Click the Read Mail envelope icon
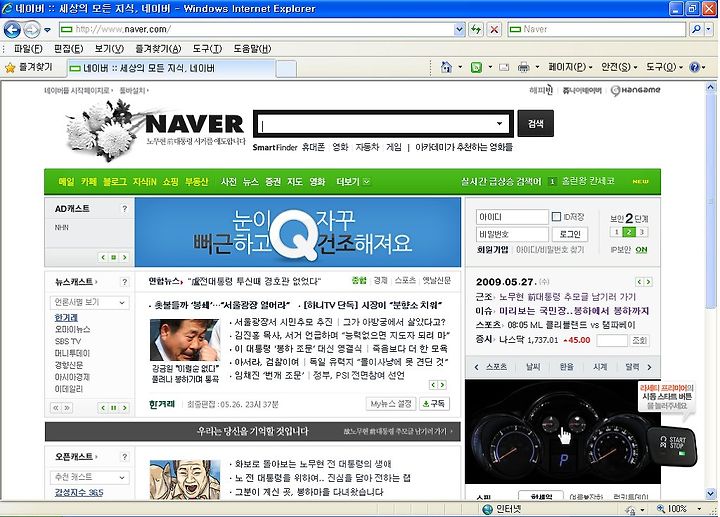The image size is (720, 517). point(504,67)
